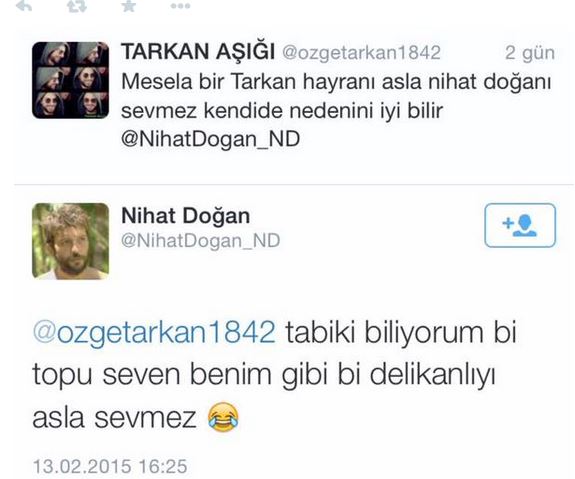Screen dimensions: 575x479
Task: Retweet using the retweet arrows icon
Action: tap(77, 6)
